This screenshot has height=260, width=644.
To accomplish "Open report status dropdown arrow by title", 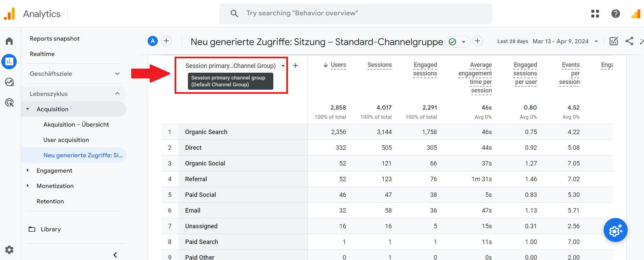I will click(x=464, y=42).
